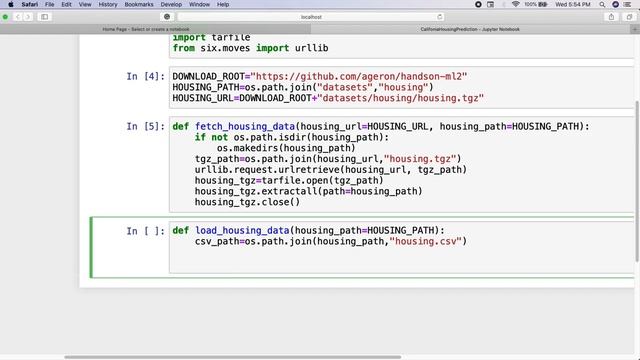Open the Wi-Fi status menu

516,4
